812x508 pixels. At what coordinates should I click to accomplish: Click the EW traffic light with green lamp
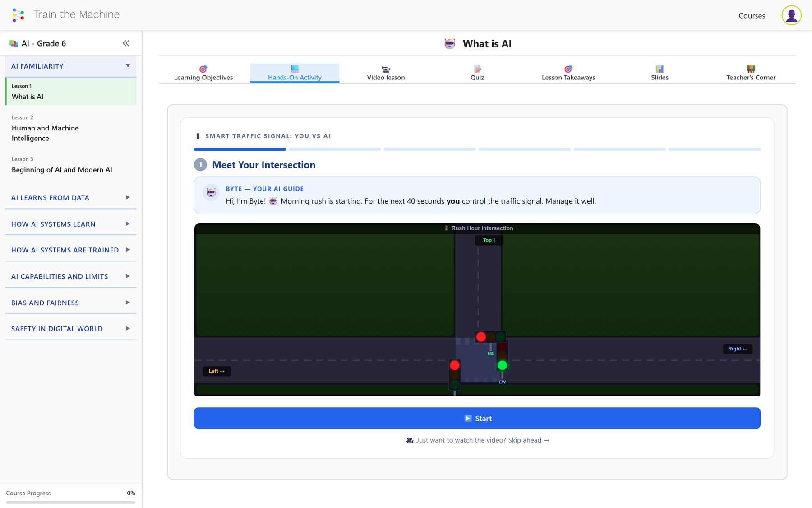click(502, 356)
